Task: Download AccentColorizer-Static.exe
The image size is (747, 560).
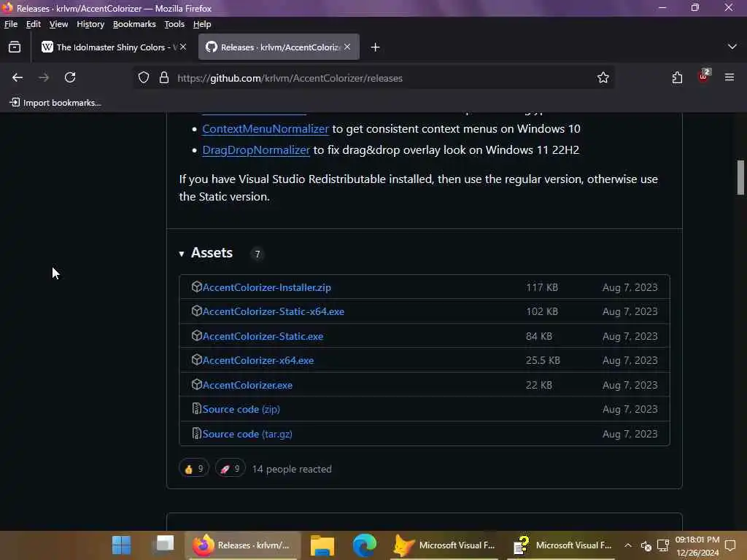Action: click(x=263, y=336)
